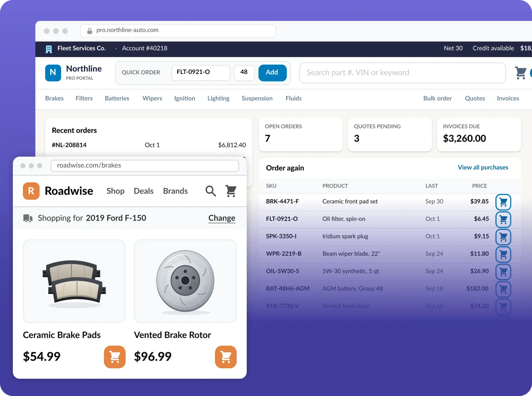Open View all purchases link
The width and height of the screenshot is (532, 396).
(x=483, y=167)
